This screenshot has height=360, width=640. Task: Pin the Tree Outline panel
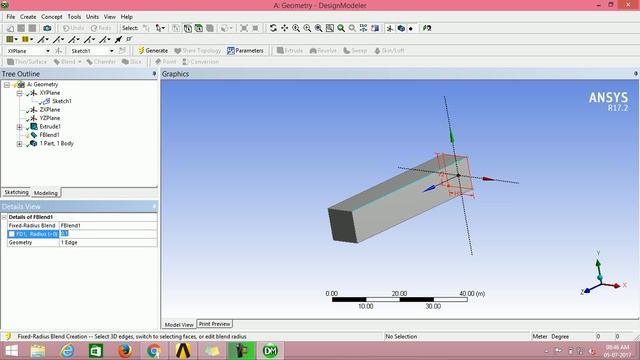click(x=154, y=74)
